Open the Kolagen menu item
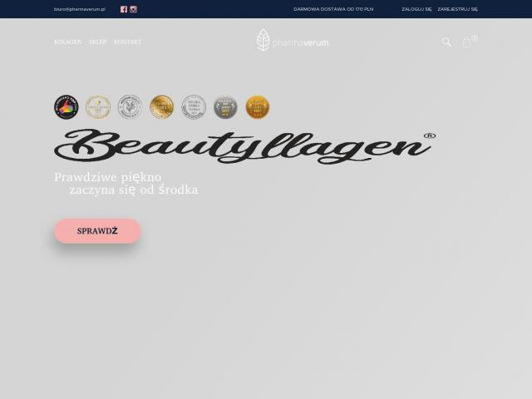This screenshot has height=399, width=532. click(x=68, y=42)
